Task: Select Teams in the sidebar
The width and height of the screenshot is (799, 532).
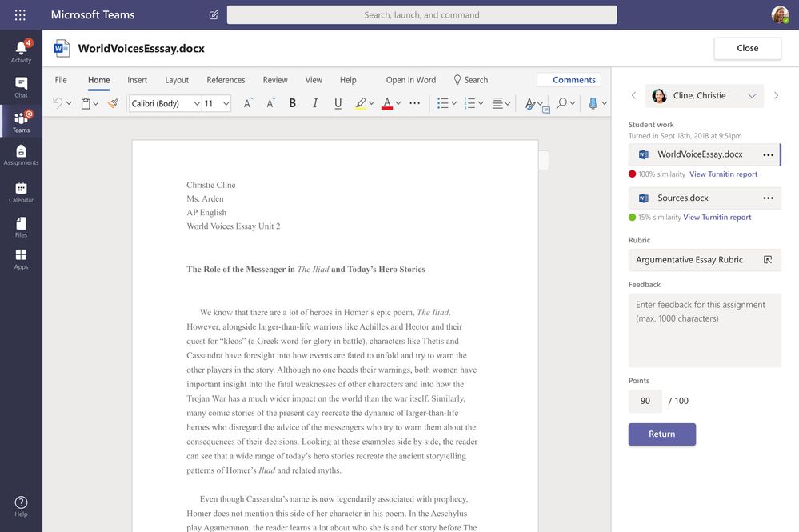Action: [21, 122]
